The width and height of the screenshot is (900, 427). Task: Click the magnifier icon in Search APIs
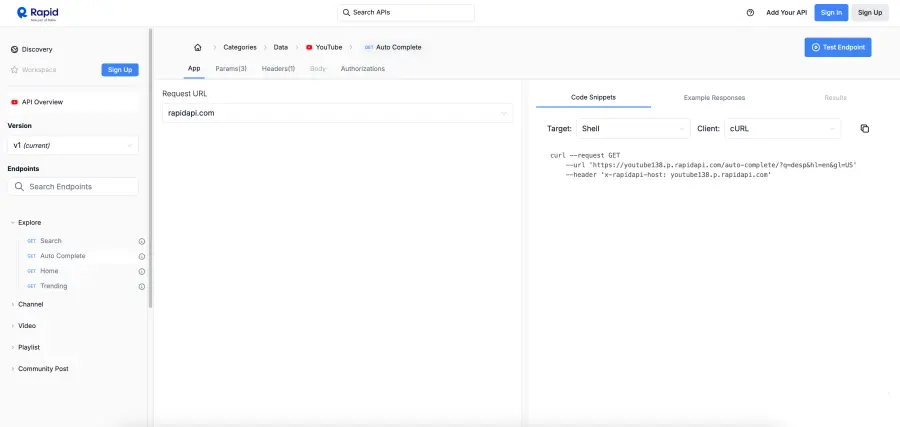[346, 12]
